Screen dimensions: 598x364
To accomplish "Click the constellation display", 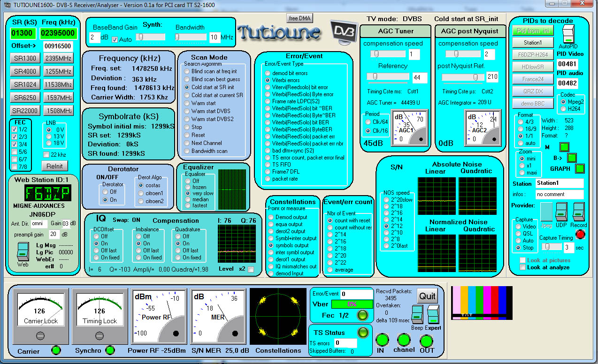I will pyautogui.click(x=278, y=317).
